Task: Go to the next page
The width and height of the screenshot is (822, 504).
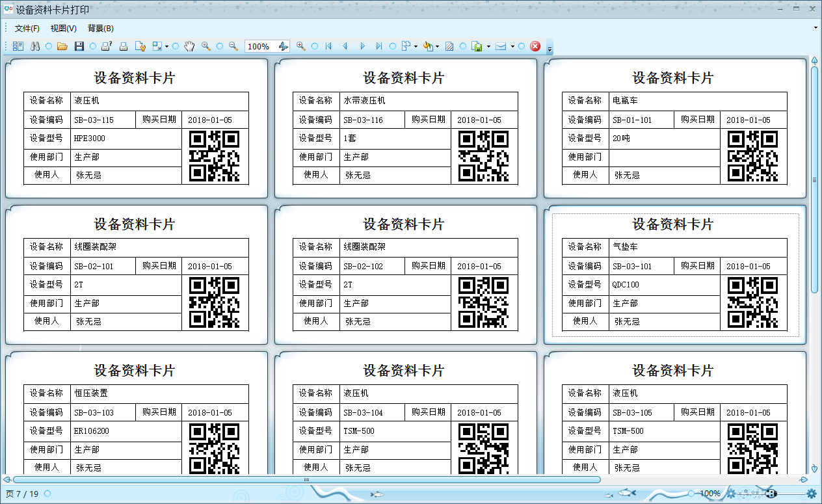Action: [362, 46]
